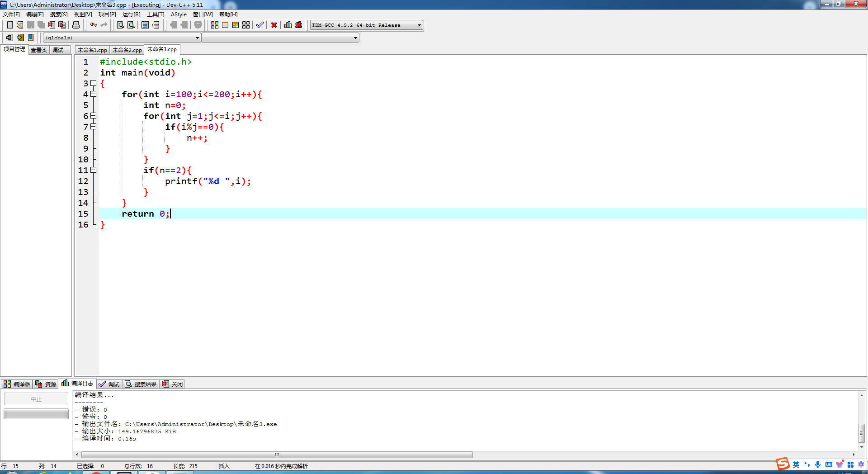Open the (globals) scope dropdown
The width and height of the screenshot is (868, 474).
pos(122,38)
